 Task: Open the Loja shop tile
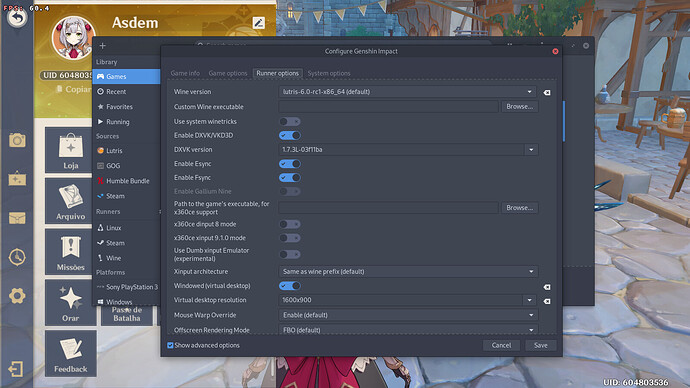70,150
